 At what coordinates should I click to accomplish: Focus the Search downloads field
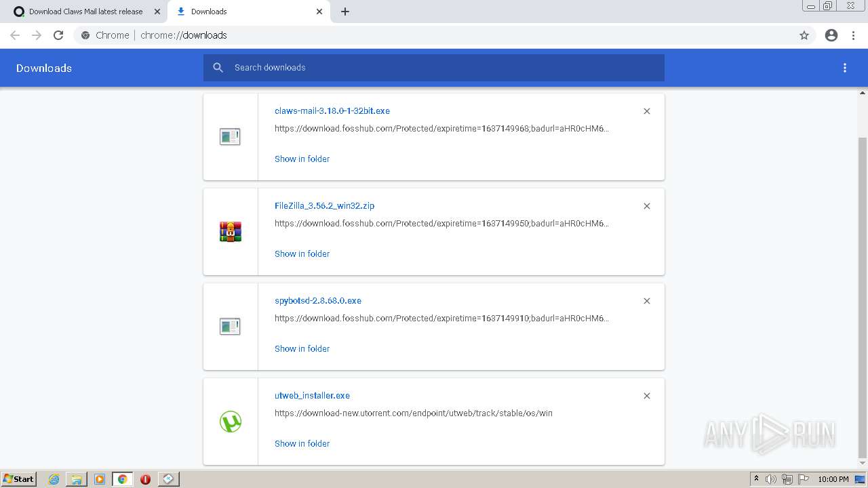[x=434, y=68]
